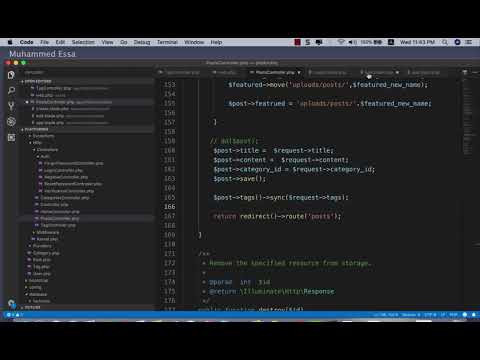Open the Search view in activity bar
The height and width of the screenshot is (360, 480).
click(x=11, y=91)
